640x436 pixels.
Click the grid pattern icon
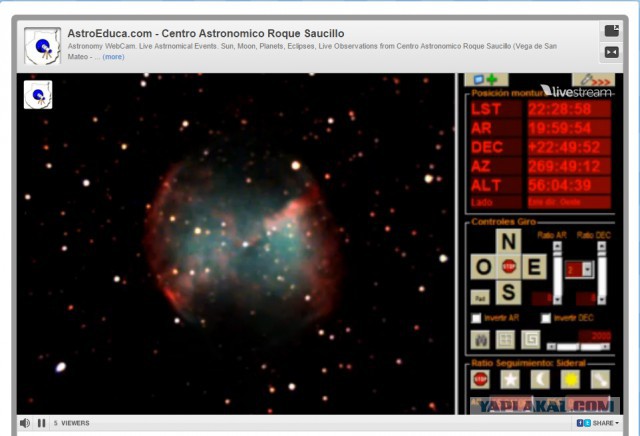[505, 340]
